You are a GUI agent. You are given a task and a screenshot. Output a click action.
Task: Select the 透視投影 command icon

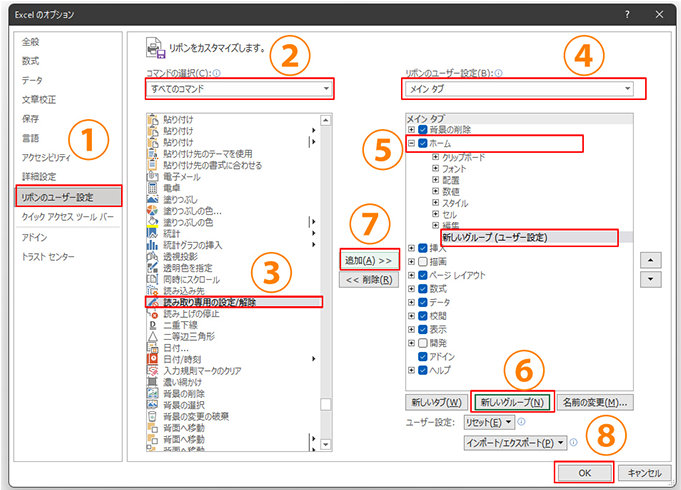point(152,256)
